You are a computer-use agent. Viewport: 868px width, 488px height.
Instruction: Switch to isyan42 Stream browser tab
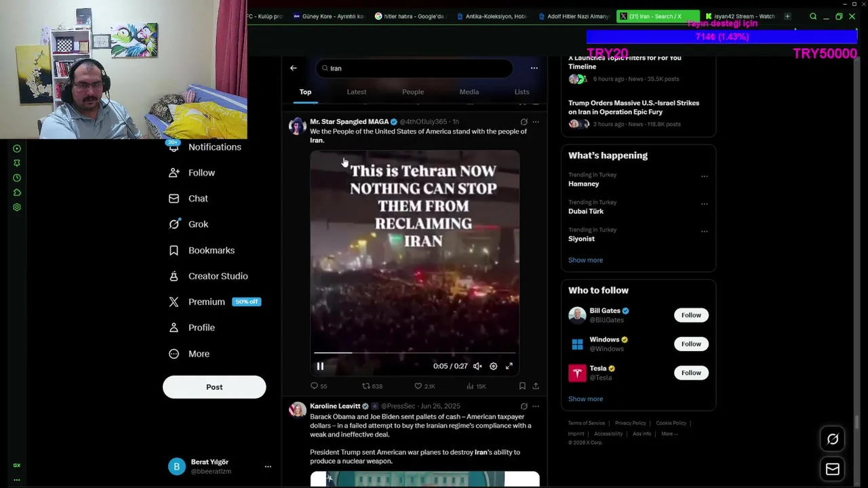[x=740, y=16]
